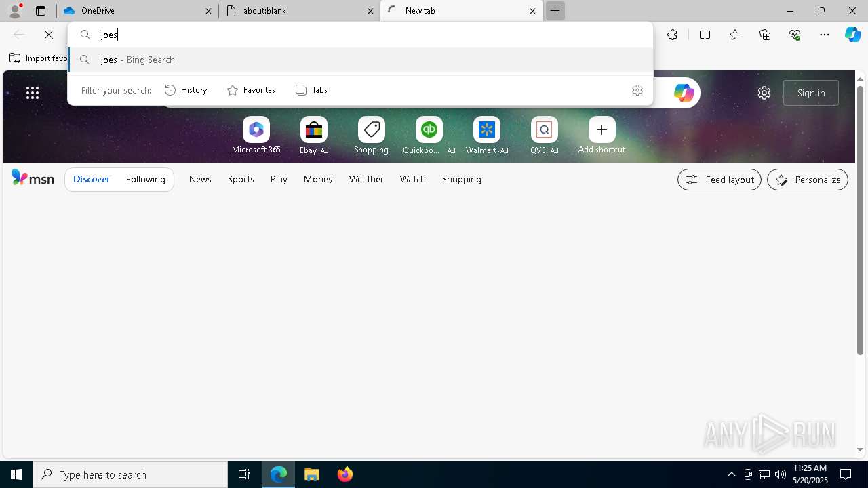The height and width of the screenshot is (488, 868).
Task: Close the New tab tab
Action: pyautogui.click(x=532, y=11)
